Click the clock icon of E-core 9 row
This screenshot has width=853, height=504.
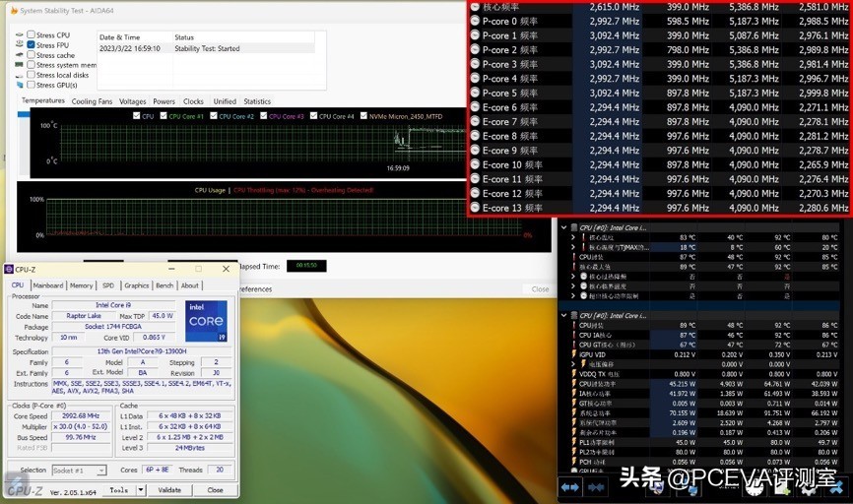click(x=475, y=150)
